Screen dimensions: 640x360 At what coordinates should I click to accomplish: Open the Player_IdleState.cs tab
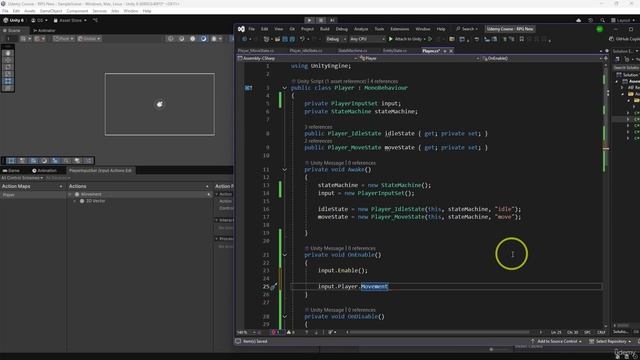pos(306,51)
